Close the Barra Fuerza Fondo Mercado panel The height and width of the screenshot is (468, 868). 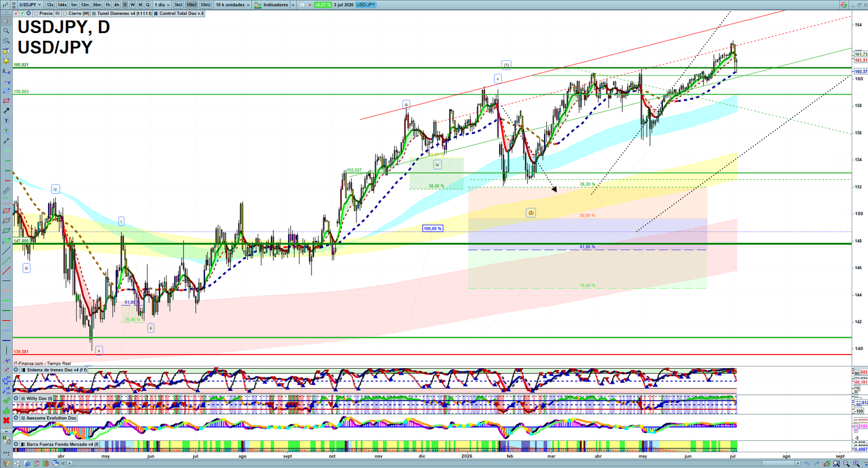16,444
